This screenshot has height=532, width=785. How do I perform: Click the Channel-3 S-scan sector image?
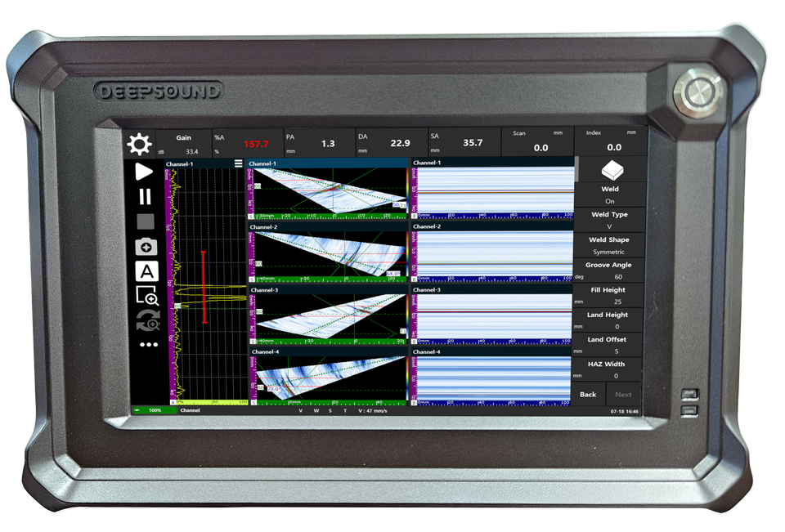click(331, 315)
